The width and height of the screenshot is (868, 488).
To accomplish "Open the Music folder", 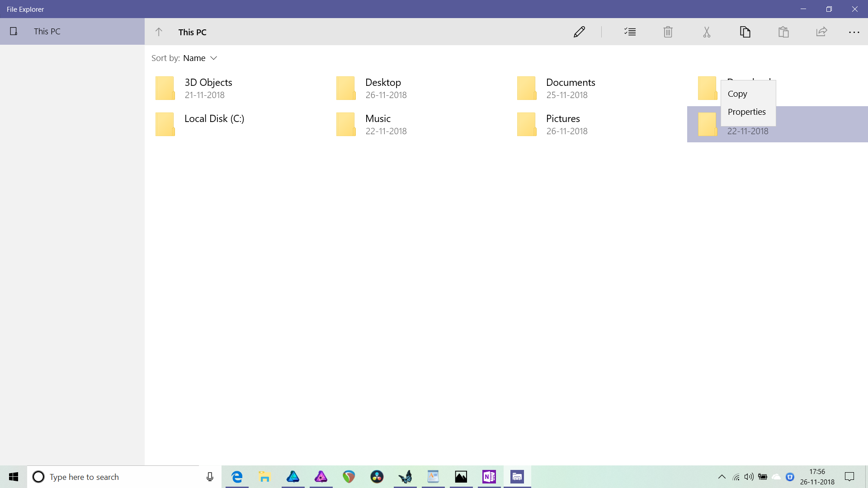I will [x=377, y=124].
